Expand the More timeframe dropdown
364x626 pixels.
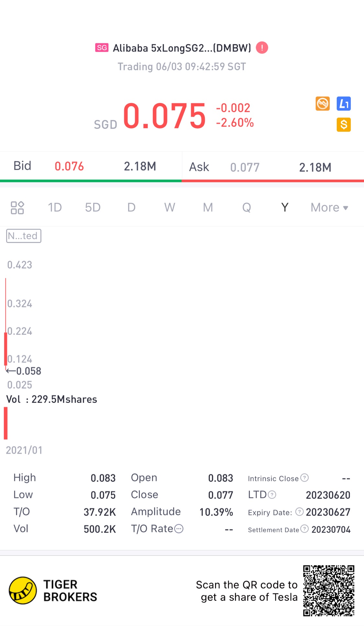[x=329, y=208]
